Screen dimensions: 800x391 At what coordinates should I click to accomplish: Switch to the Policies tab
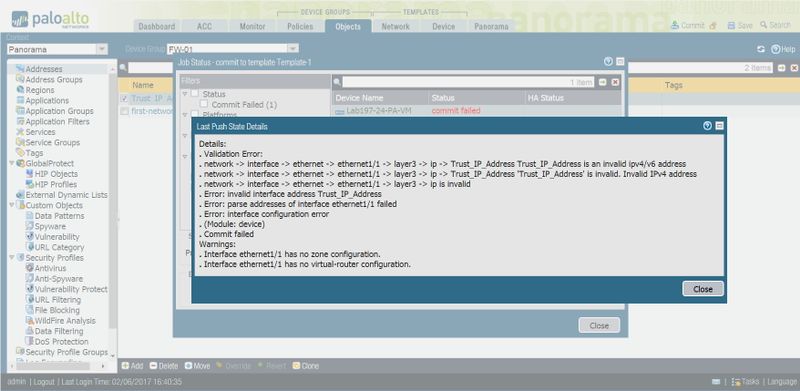[300, 27]
